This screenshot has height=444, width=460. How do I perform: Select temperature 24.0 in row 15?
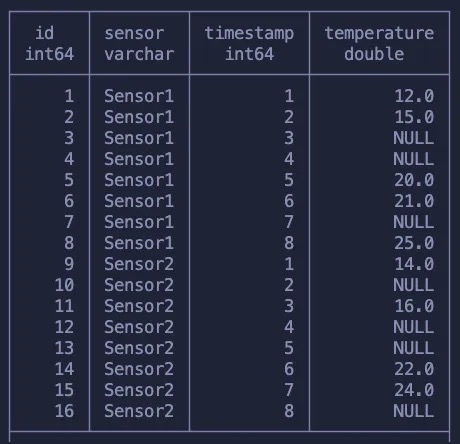click(x=414, y=390)
